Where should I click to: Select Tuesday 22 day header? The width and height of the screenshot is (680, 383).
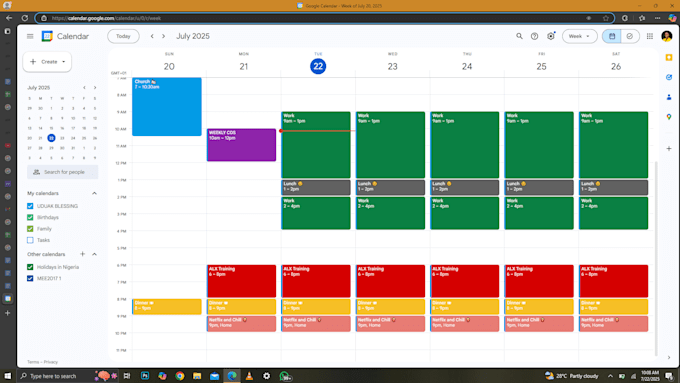tap(318, 66)
